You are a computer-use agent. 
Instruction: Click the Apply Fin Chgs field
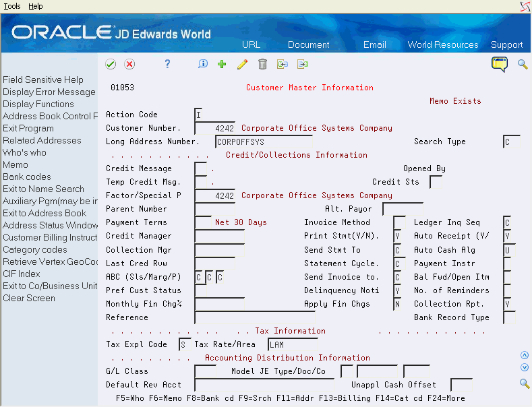pyautogui.click(x=397, y=304)
